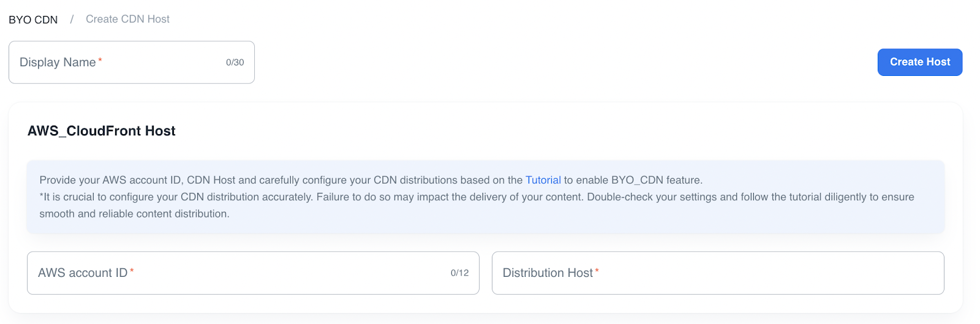980x324 pixels.
Task: Click the 0/30 character counter
Action: click(235, 62)
